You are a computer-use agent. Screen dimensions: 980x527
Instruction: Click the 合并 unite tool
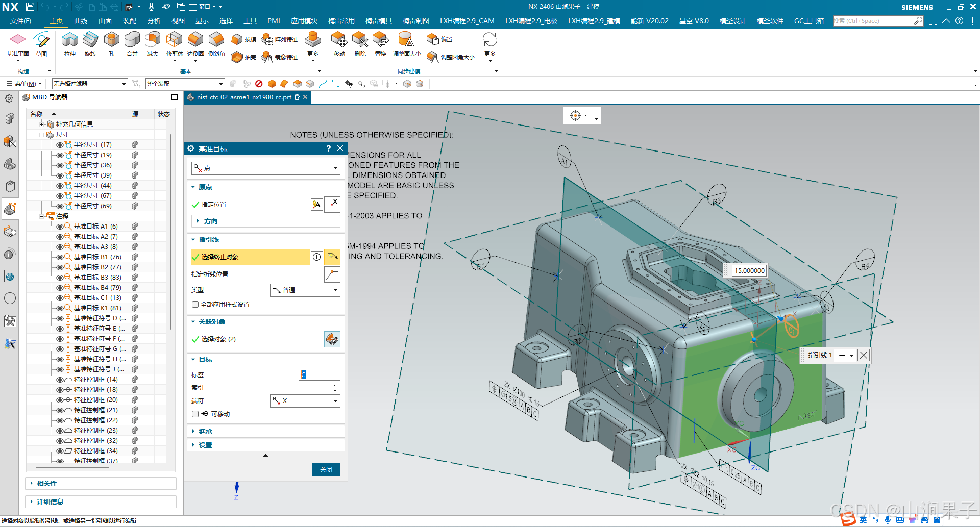[x=132, y=44]
